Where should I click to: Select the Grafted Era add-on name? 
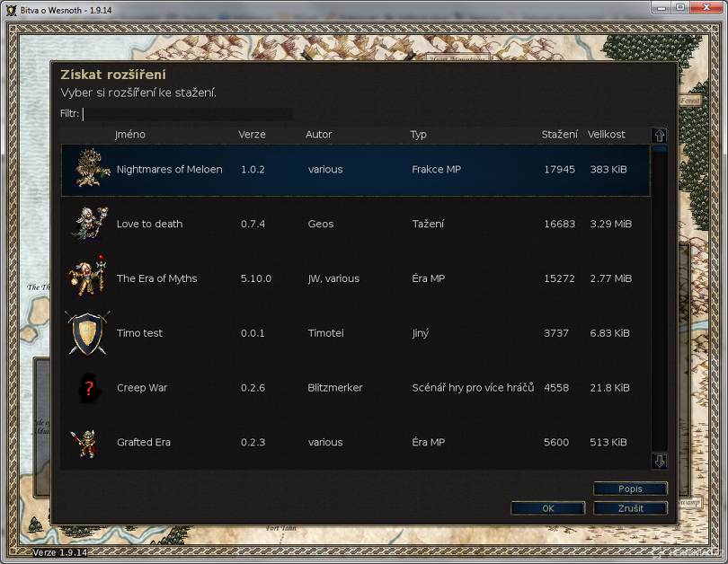tap(144, 443)
